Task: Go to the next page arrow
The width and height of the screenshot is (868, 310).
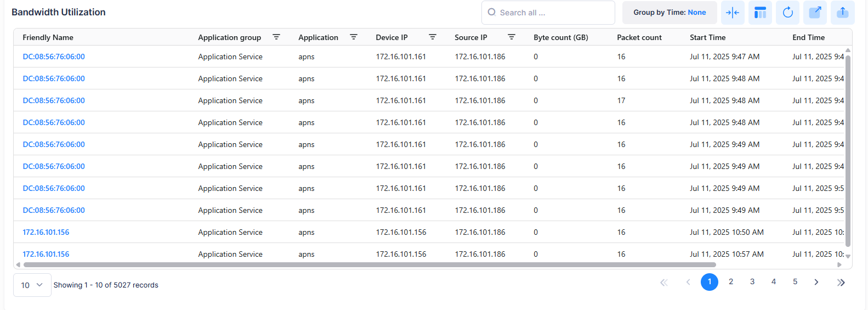Action: pos(816,282)
